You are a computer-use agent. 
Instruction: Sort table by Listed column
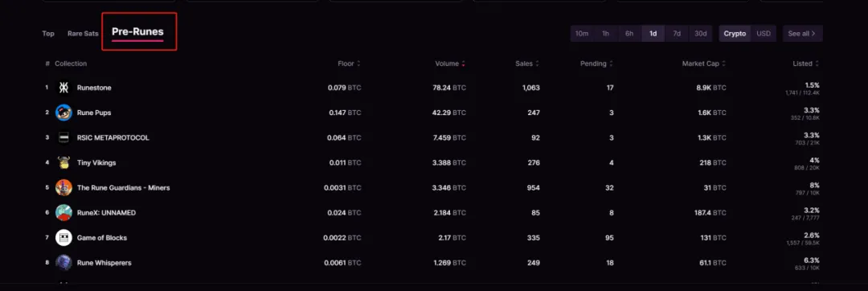[x=805, y=64]
